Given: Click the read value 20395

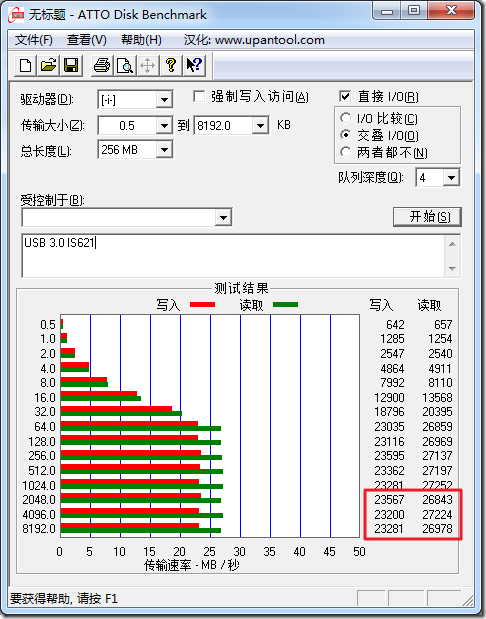Looking at the screenshot, I should (437, 412).
